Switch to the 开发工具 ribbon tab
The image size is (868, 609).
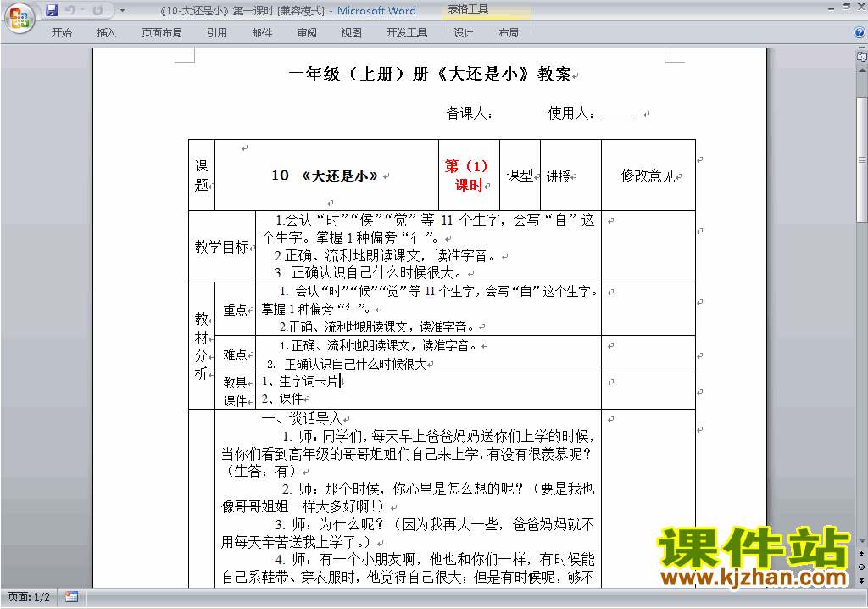407,33
